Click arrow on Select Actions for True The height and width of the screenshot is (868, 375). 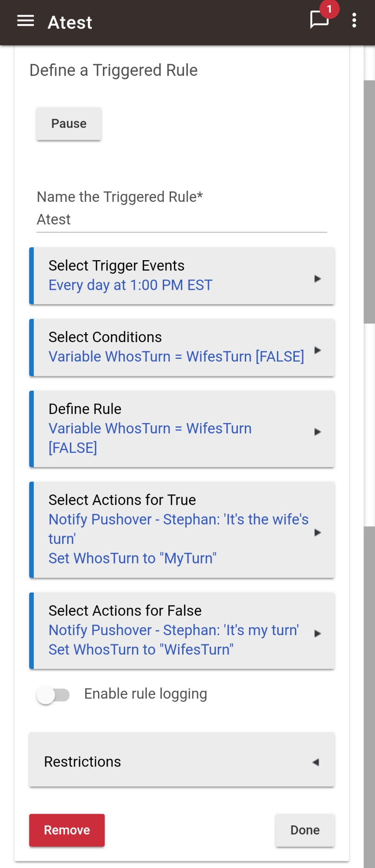coord(318,532)
